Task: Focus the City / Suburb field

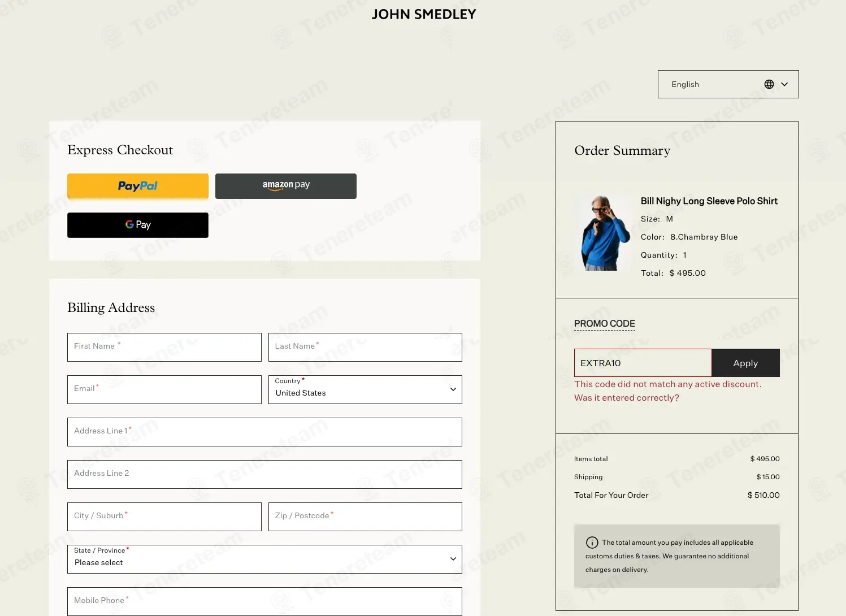Action: [164, 517]
